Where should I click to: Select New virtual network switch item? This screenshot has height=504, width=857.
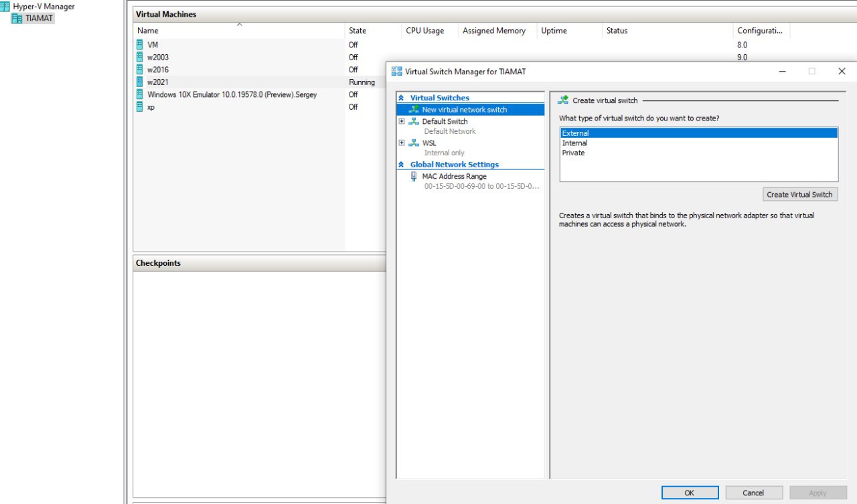click(471, 109)
